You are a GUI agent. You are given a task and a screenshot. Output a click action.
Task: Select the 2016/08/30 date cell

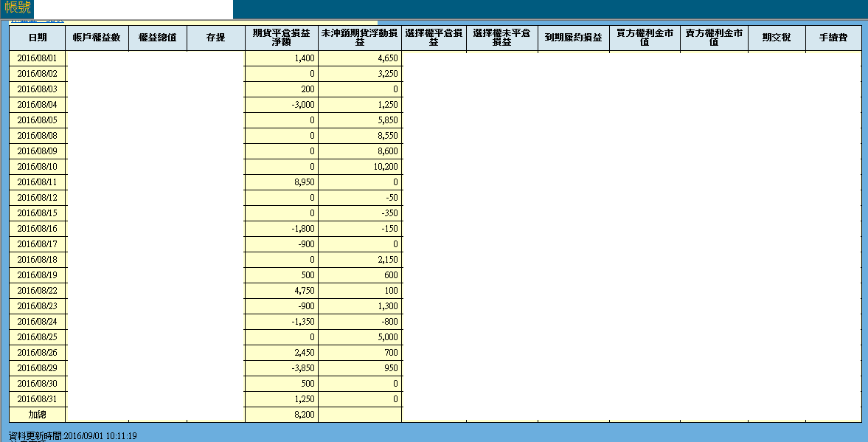click(x=38, y=384)
